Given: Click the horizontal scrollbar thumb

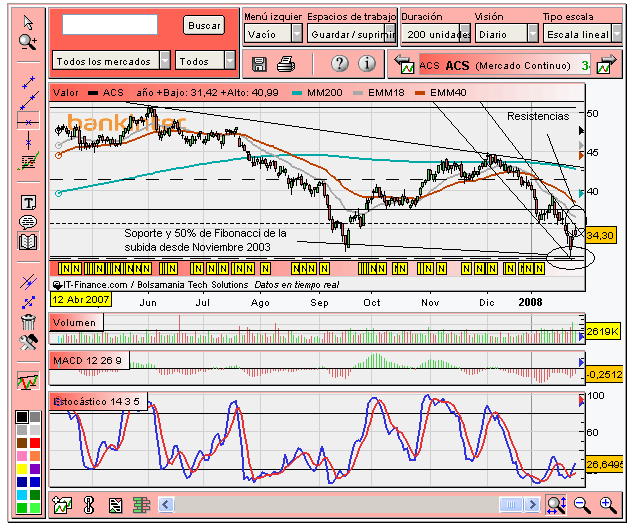Looking at the screenshot, I should 511,504.
